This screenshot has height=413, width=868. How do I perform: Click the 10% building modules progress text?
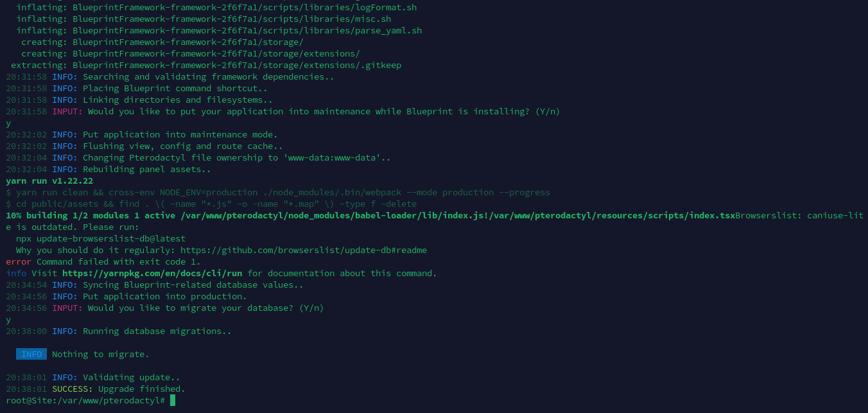pyautogui.click(x=370, y=215)
